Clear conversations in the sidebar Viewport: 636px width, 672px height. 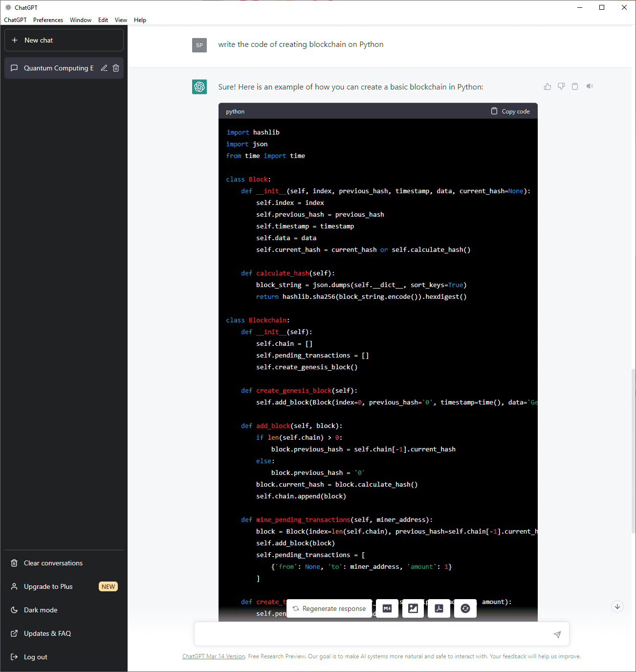coord(64,563)
